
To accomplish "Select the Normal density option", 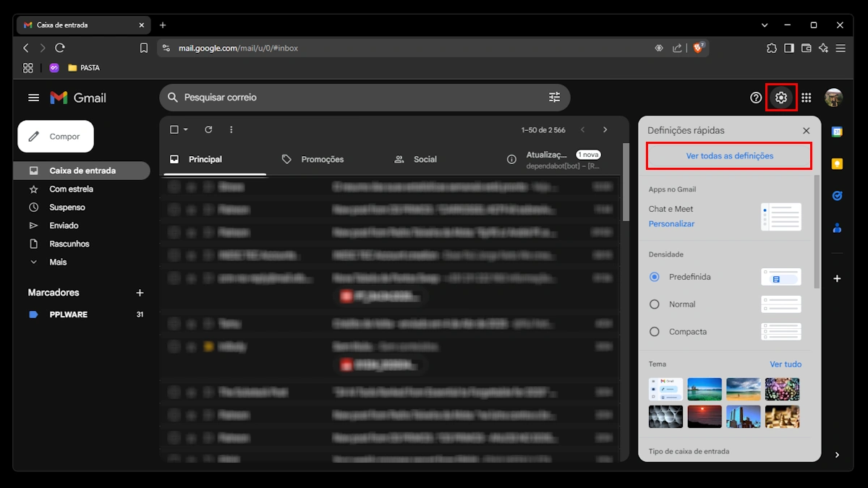I will tap(655, 304).
